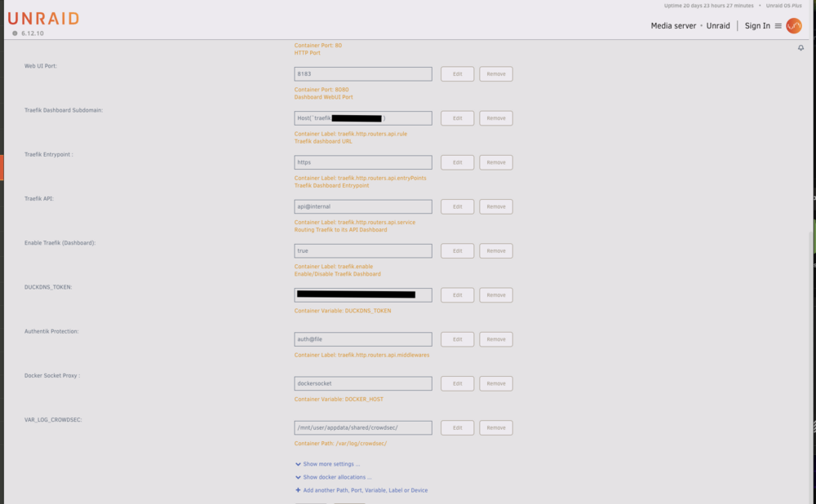Image resolution: width=816 pixels, height=504 pixels.
Task: Remove the Traefik Entrypoint setting
Action: 496,162
